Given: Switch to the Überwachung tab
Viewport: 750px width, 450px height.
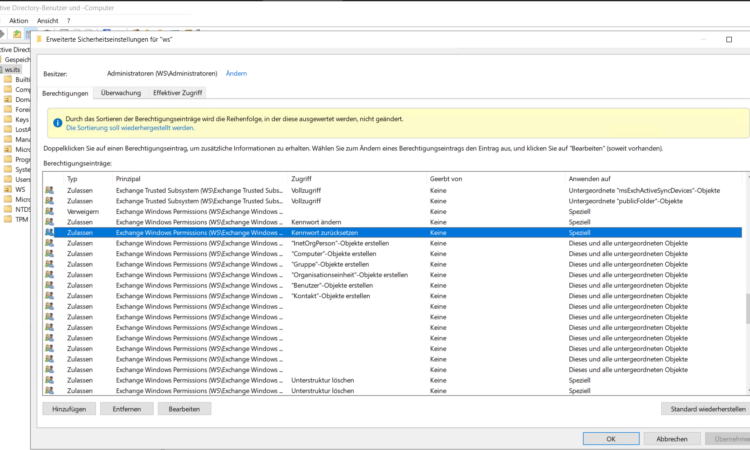Looking at the screenshot, I should pyautogui.click(x=121, y=93).
